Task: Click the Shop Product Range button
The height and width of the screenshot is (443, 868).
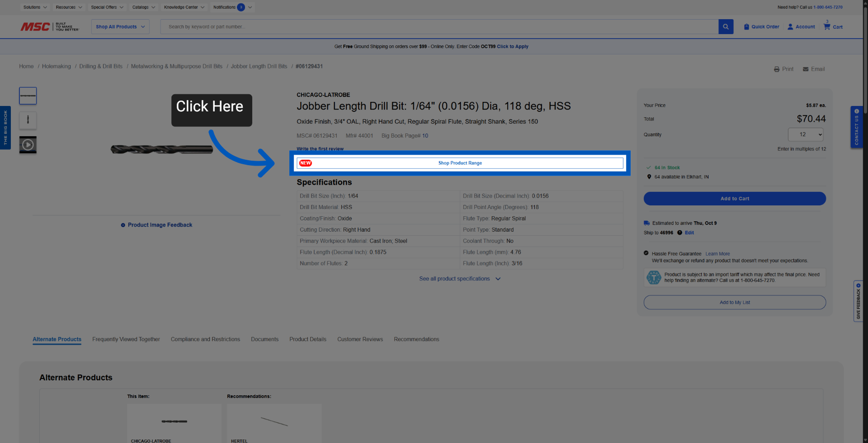Action: click(460, 163)
